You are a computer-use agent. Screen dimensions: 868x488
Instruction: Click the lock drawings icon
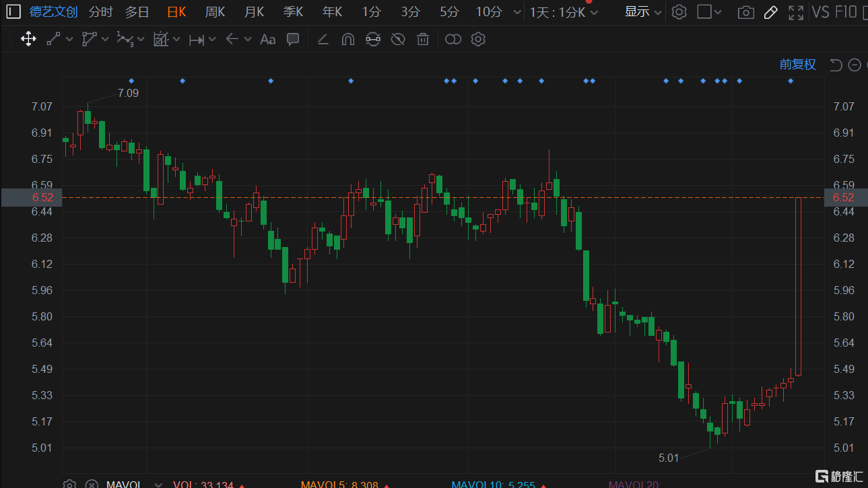pos(372,39)
